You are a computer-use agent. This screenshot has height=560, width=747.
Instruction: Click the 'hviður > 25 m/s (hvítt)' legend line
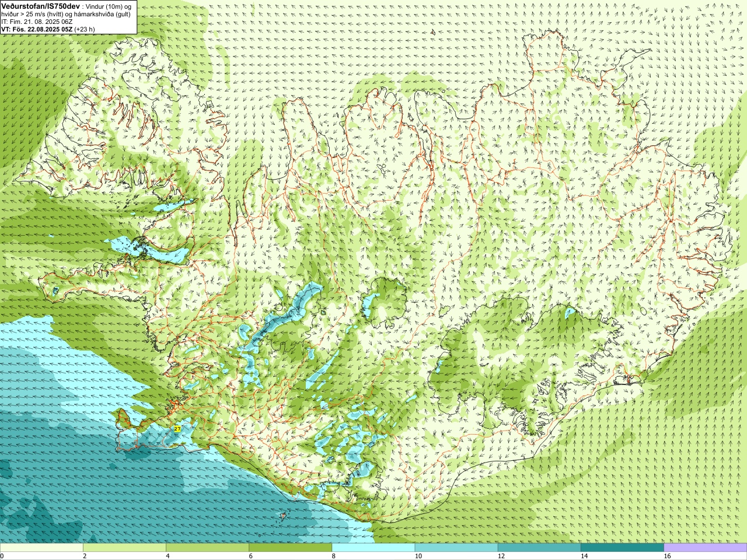[x=66, y=14]
